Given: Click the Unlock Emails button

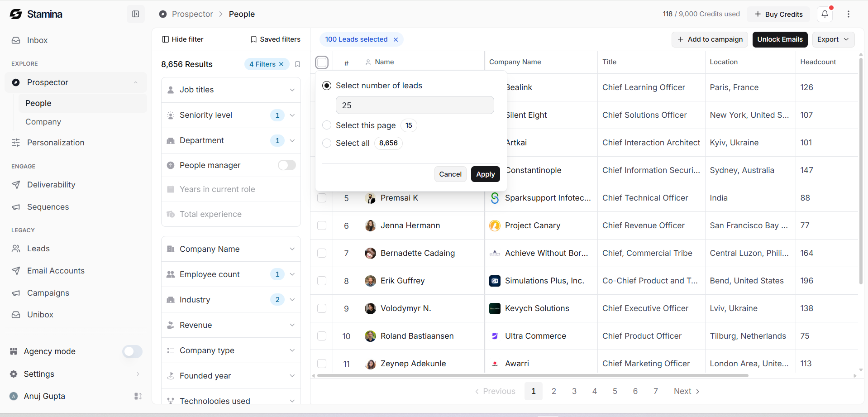Looking at the screenshot, I should [780, 39].
